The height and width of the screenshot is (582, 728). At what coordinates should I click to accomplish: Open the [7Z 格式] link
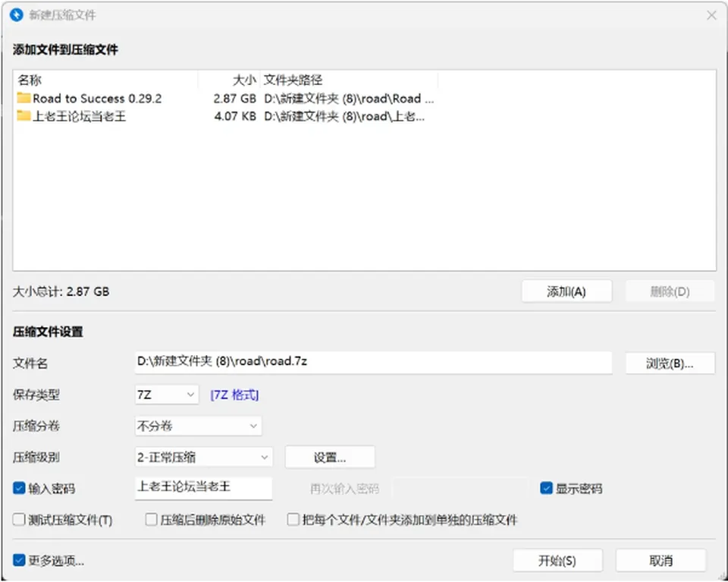click(234, 395)
